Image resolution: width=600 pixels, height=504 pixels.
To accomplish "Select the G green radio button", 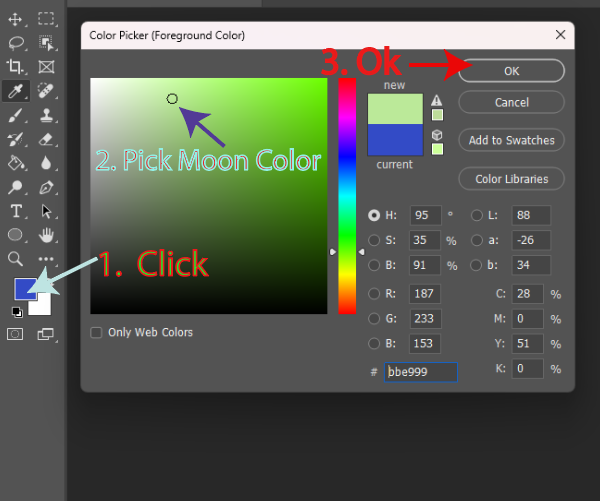I will pyautogui.click(x=374, y=318).
